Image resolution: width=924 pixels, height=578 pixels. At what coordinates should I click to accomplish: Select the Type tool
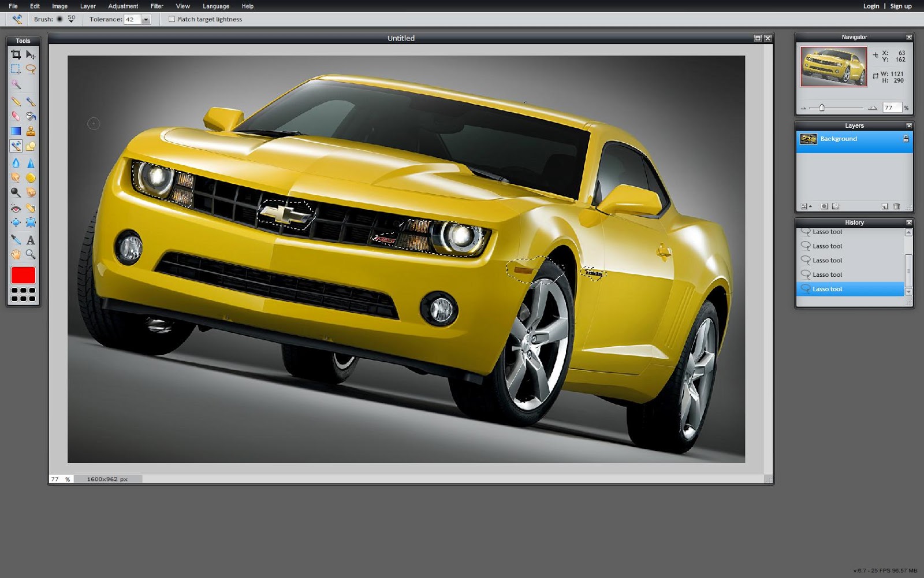pyautogui.click(x=31, y=239)
